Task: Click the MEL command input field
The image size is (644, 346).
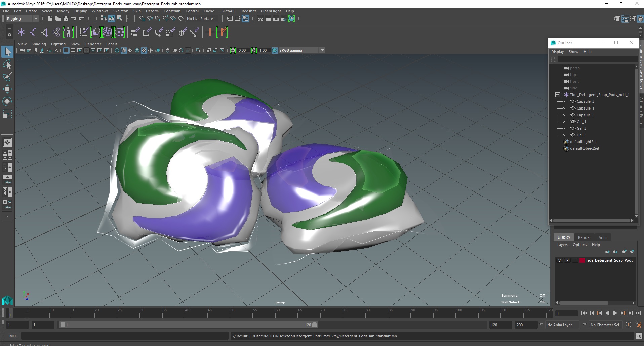Action: point(125,336)
